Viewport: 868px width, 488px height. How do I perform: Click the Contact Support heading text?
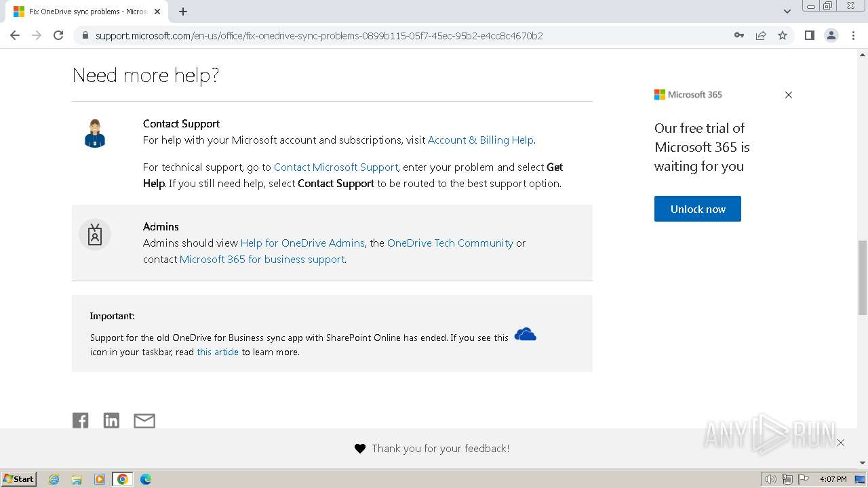pos(181,123)
